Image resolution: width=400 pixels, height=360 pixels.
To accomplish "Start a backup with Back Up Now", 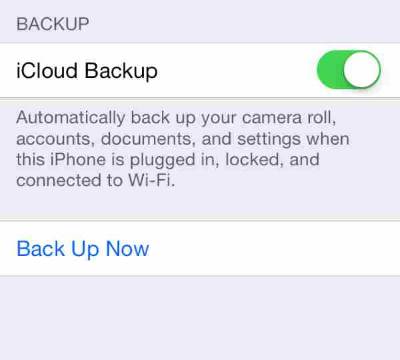I will point(83,249).
